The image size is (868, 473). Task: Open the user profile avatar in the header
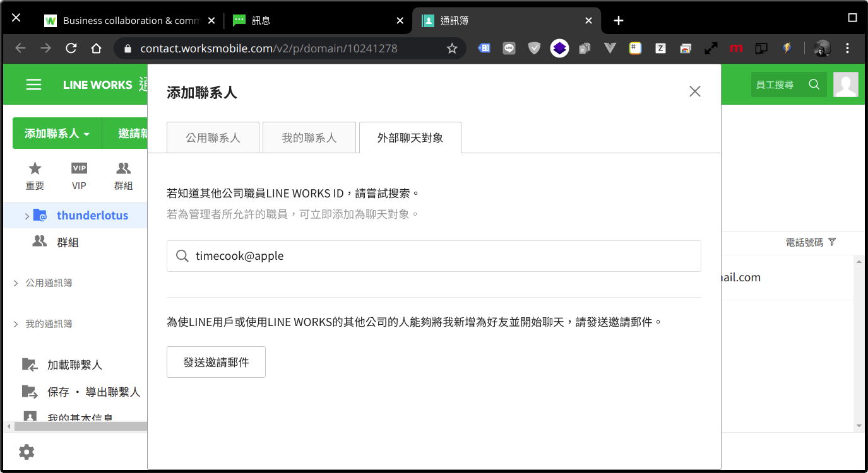(x=846, y=85)
